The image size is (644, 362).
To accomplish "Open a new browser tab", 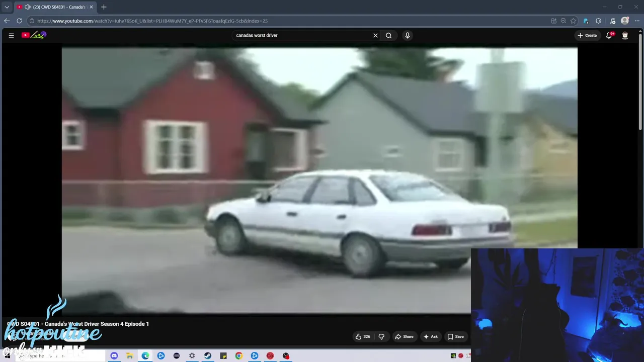I will point(104,7).
